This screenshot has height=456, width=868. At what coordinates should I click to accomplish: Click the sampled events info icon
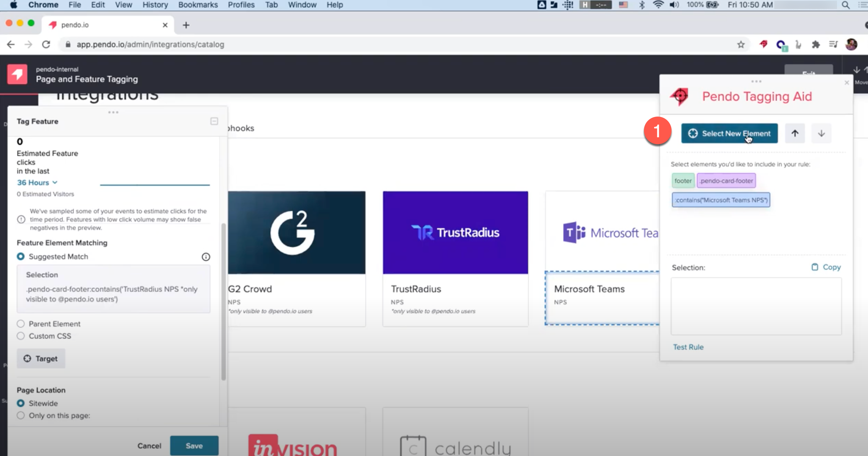[21, 219]
